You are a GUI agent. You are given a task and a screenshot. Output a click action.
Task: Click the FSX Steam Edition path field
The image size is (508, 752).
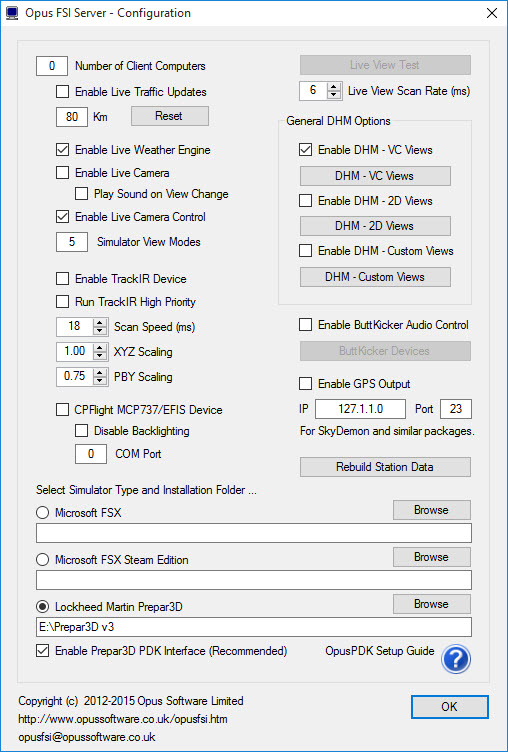pos(254,580)
